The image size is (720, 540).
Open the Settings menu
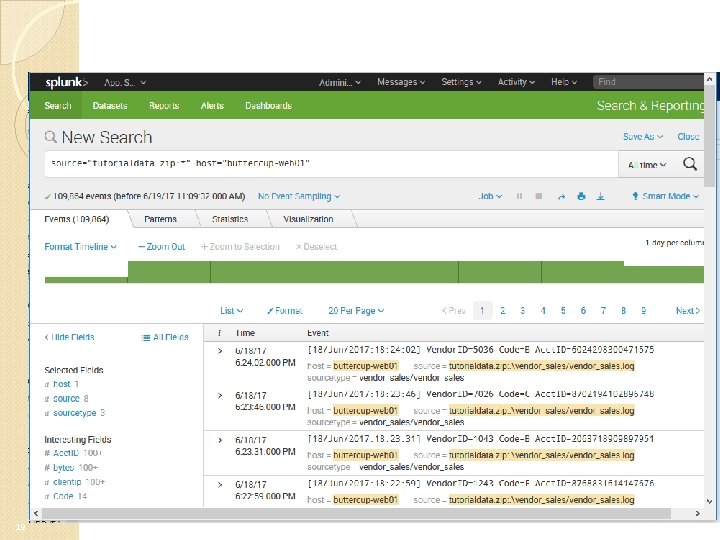(461, 82)
